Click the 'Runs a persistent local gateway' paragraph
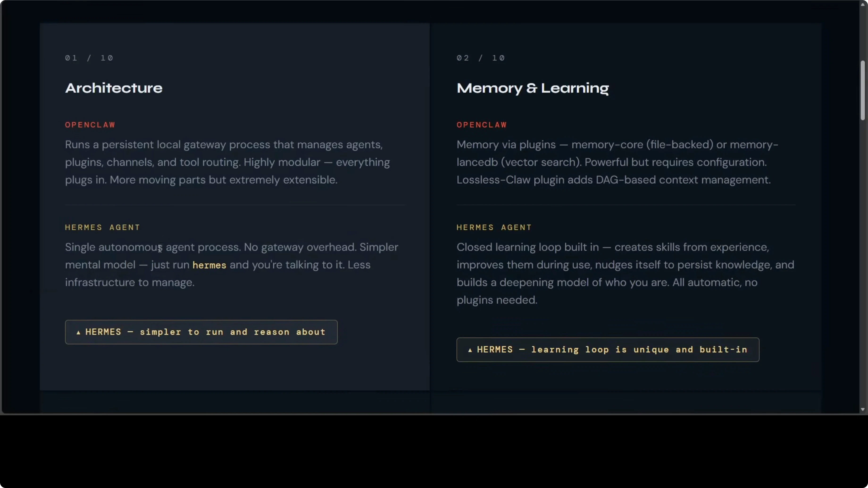The width and height of the screenshot is (868, 488). pos(227,162)
